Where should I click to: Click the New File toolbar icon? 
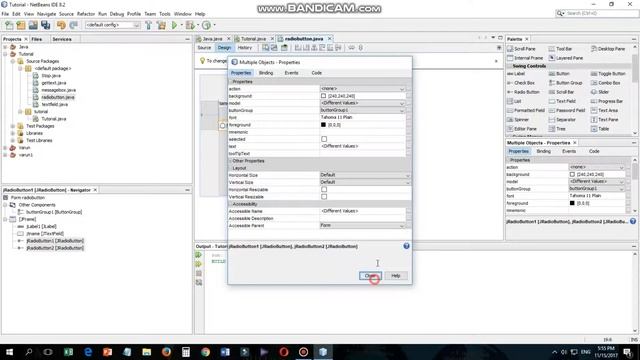pyautogui.click(x=9, y=25)
